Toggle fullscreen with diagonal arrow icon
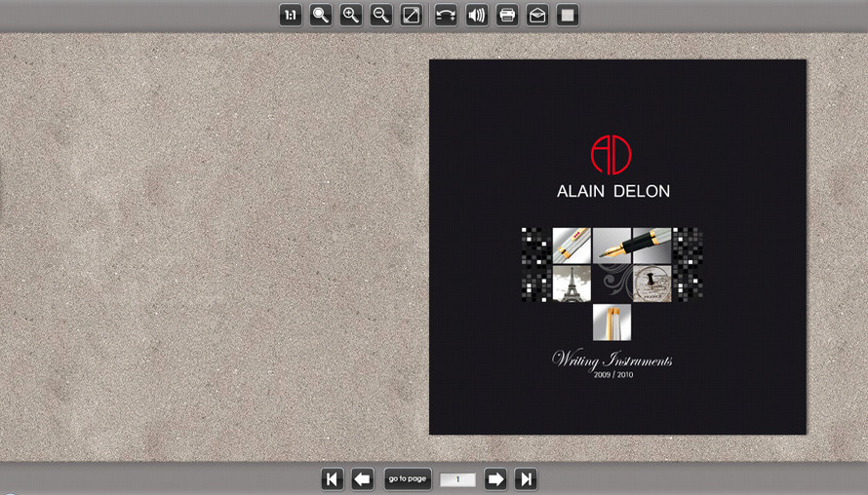 tap(412, 16)
